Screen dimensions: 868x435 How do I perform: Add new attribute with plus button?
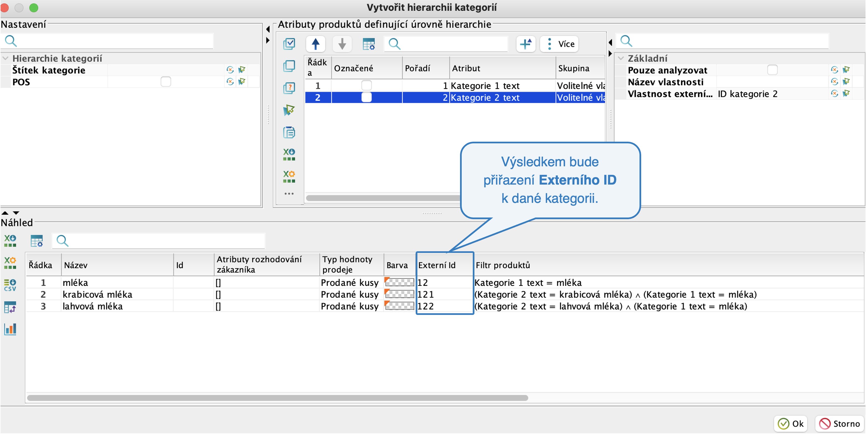click(x=526, y=44)
